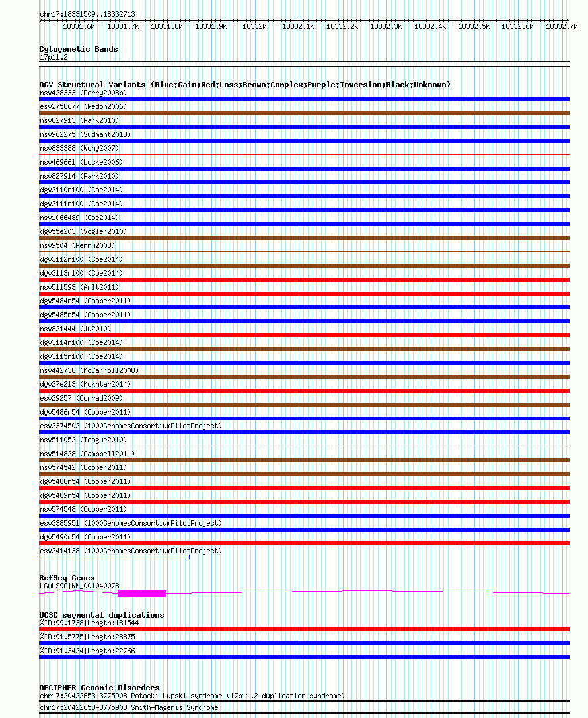This screenshot has height=718, width=588.
Task: Click the 17p11.2 cytogenetic band label
Action: pos(54,58)
